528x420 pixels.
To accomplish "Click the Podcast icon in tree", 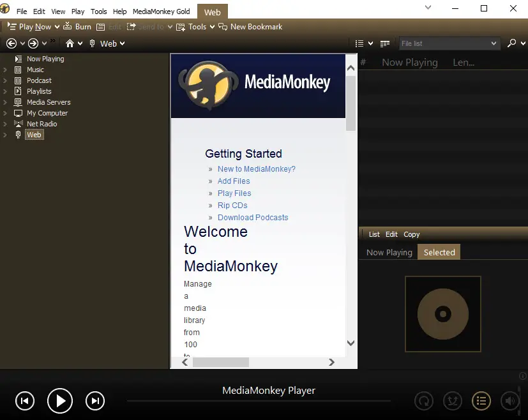I will click(x=18, y=80).
